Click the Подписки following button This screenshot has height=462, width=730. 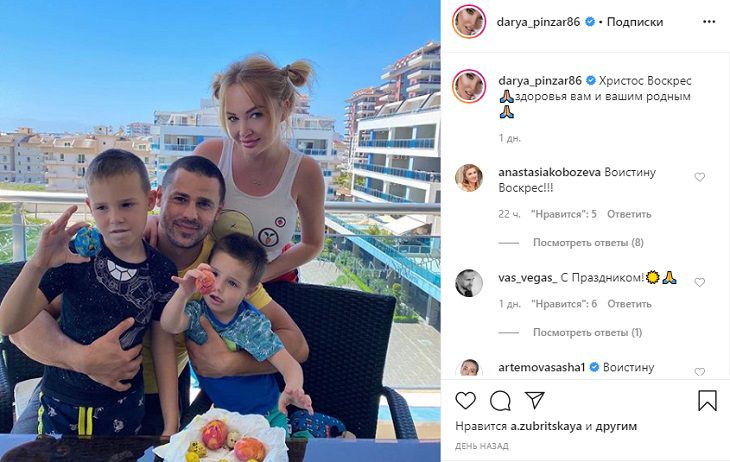point(635,22)
